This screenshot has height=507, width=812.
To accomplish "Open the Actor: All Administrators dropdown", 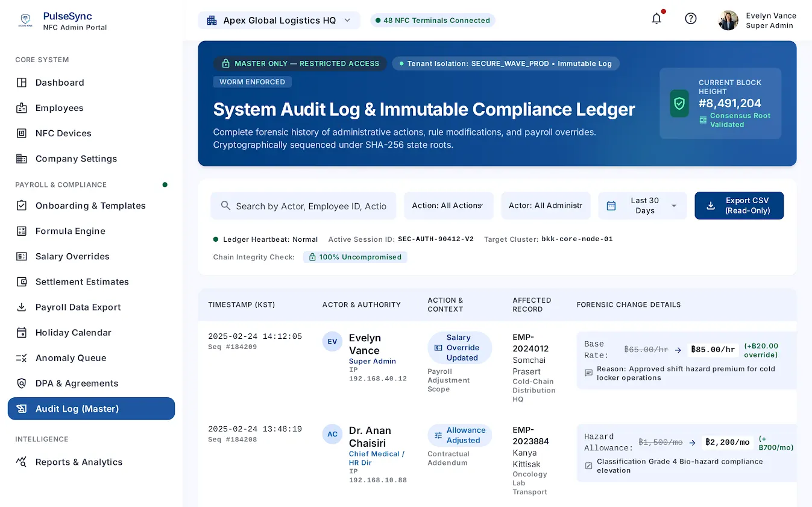I will (x=546, y=206).
